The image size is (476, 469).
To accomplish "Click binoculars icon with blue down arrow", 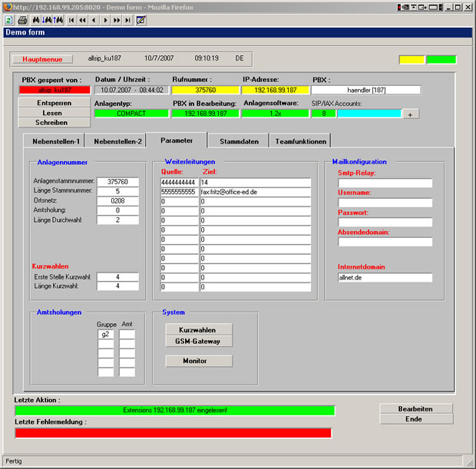I will (x=46, y=20).
